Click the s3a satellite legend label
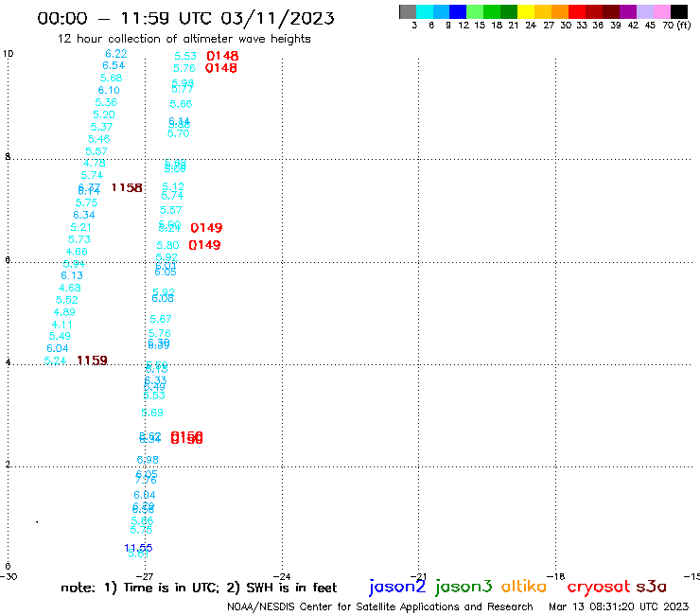 651,587
